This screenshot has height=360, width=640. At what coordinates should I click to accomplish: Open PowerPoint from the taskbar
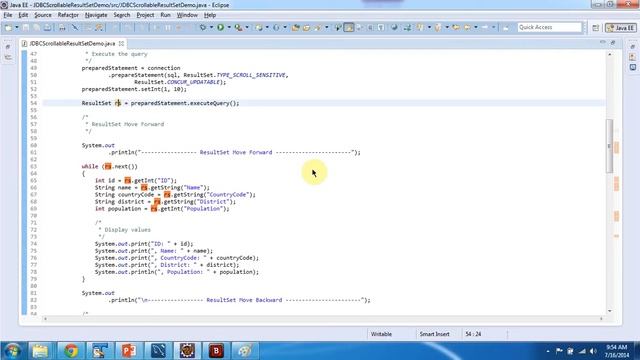(x=129, y=351)
